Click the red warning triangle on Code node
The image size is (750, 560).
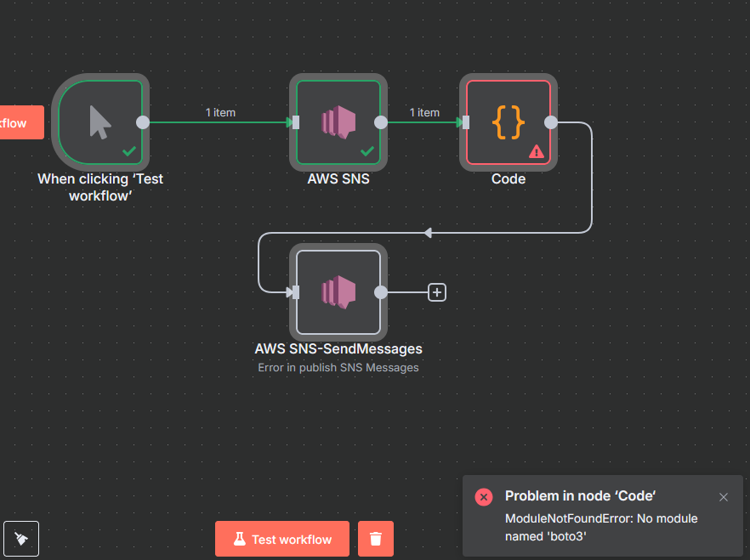click(537, 151)
